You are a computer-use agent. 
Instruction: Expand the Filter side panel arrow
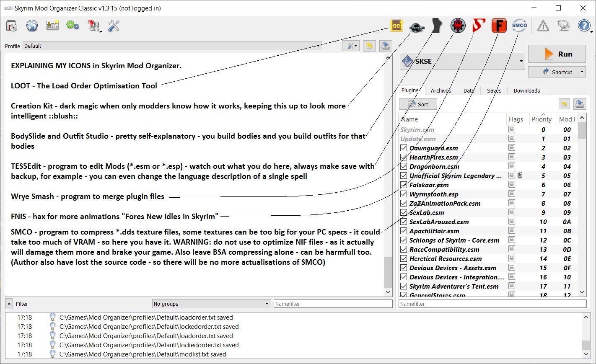click(x=9, y=304)
